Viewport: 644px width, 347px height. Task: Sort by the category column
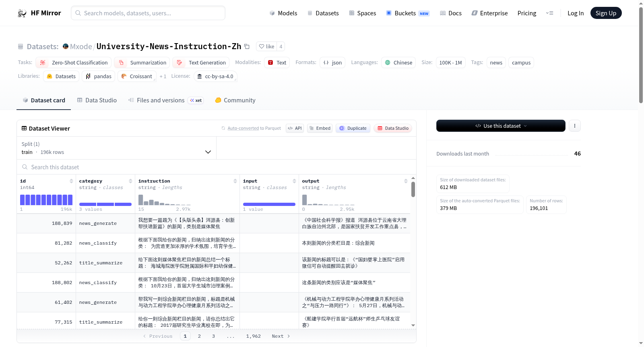tap(130, 181)
